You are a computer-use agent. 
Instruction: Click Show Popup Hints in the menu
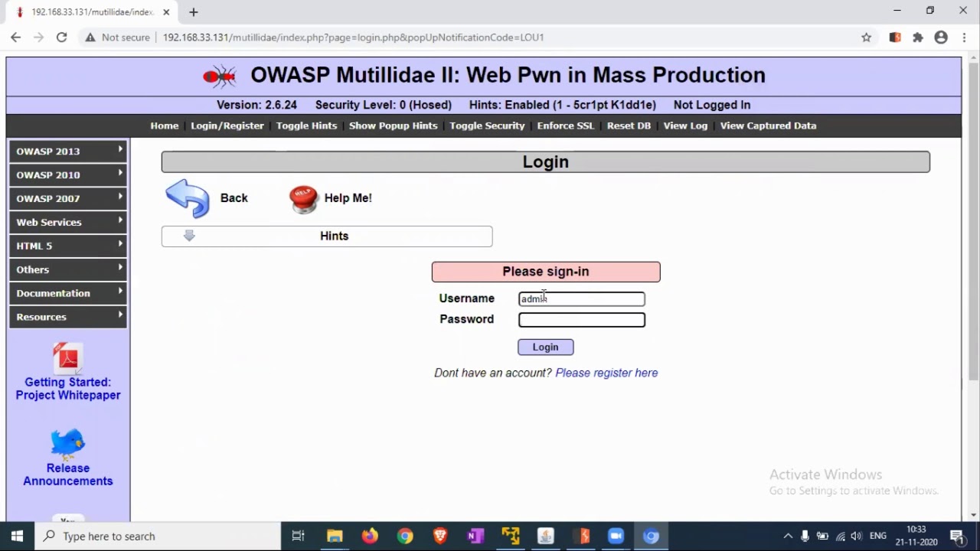coord(394,126)
